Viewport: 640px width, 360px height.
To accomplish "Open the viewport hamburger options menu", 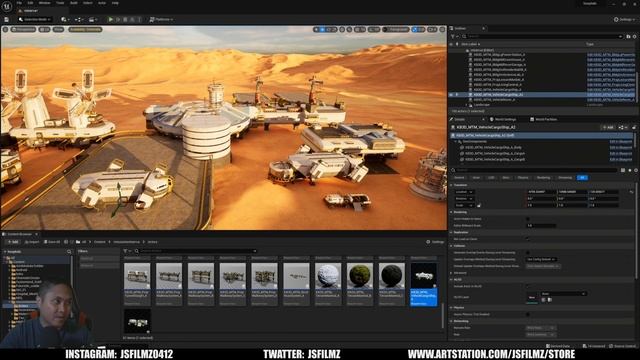I will pyautogui.click(x=5, y=29).
